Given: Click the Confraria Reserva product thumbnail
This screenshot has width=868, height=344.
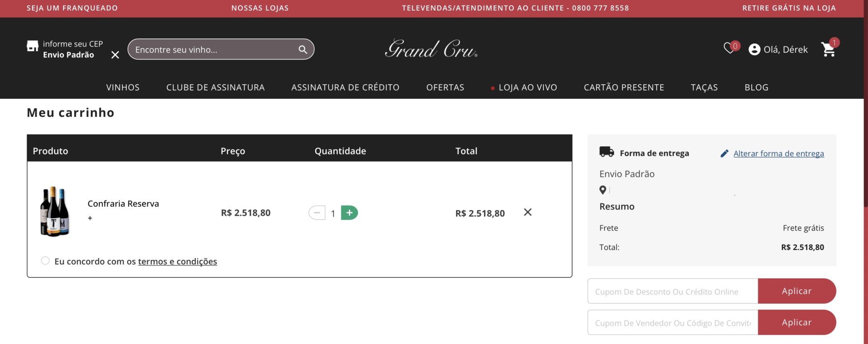Looking at the screenshot, I should tap(55, 211).
